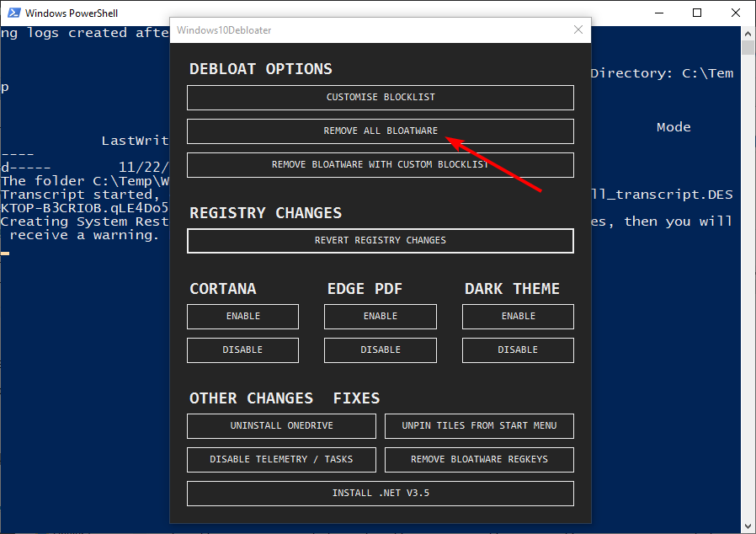Click the Windows PowerShell title text
756x534 pixels.
coord(72,13)
